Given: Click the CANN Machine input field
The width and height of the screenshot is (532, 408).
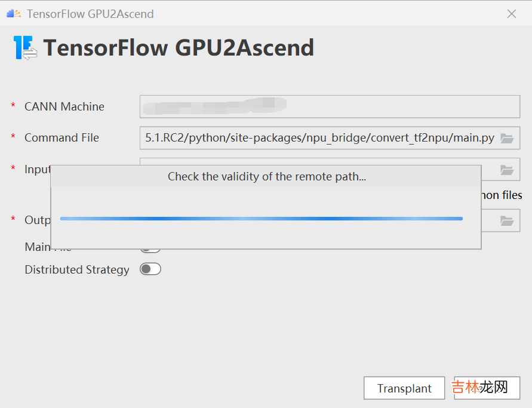Looking at the screenshot, I should 330,107.
